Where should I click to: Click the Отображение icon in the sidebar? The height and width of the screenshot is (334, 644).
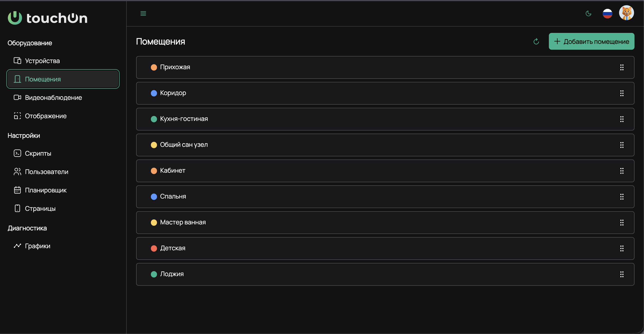tap(17, 116)
